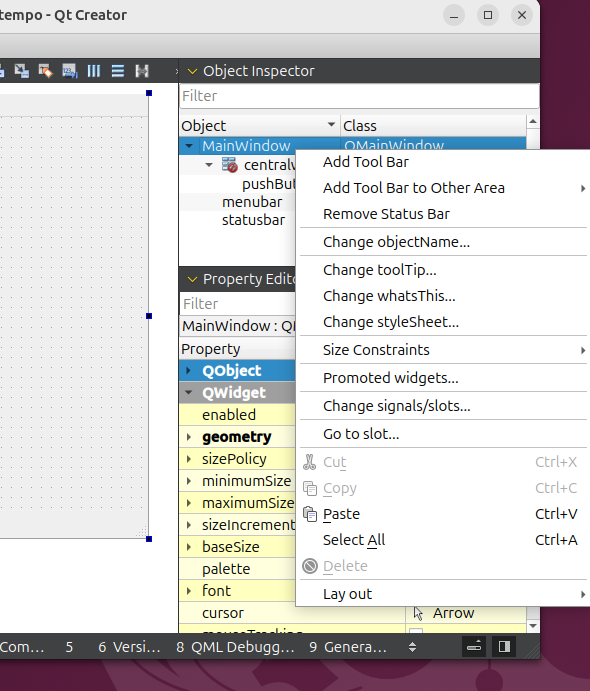Image resolution: width=590 pixels, height=691 pixels.
Task: Click Lay Out Horizontally in Splitter icon
Action: point(142,71)
